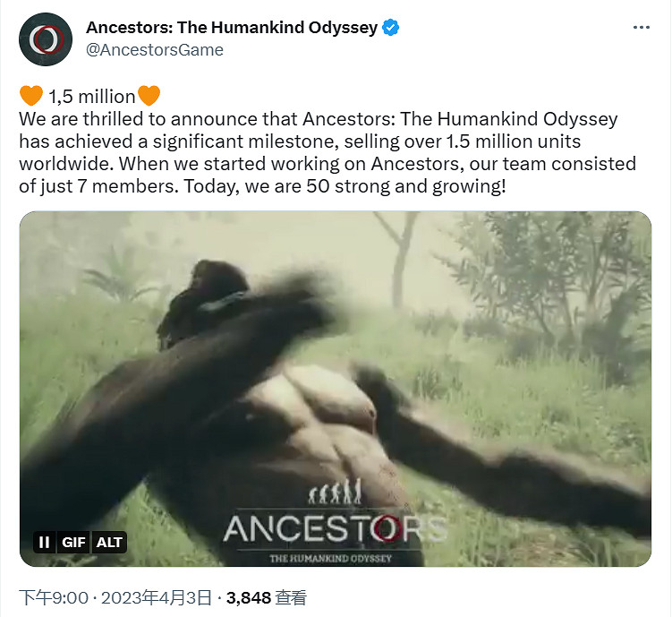The image size is (672, 617).
Task: Click the blue verified badge
Action: 390,28
